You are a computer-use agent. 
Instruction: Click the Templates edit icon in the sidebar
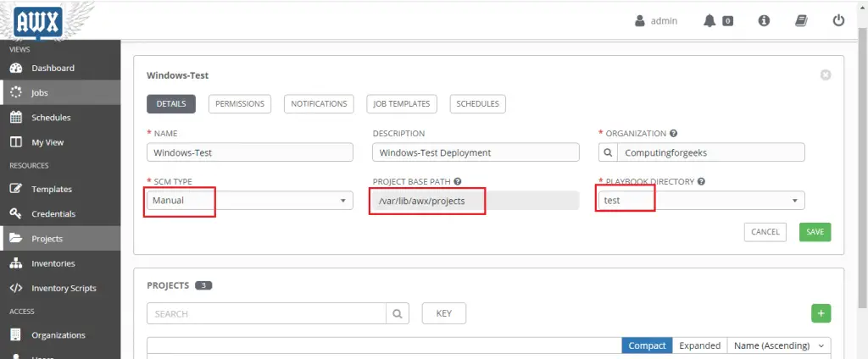pyautogui.click(x=16, y=189)
